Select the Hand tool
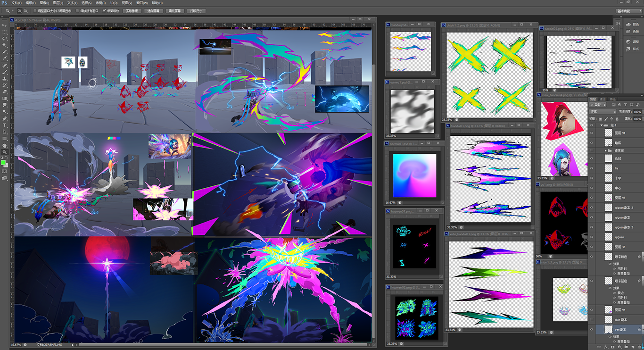The image size is (644, 350). click(x=5, y=145)
